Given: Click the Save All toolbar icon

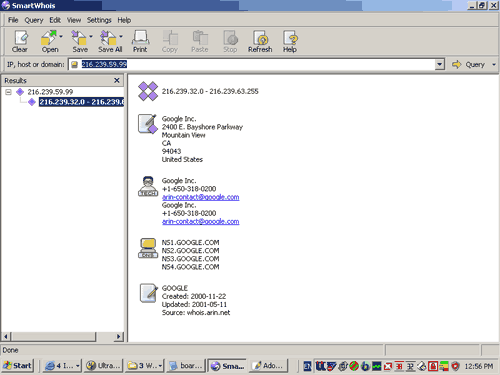Looking at the screenshot, I should (109, 42).
